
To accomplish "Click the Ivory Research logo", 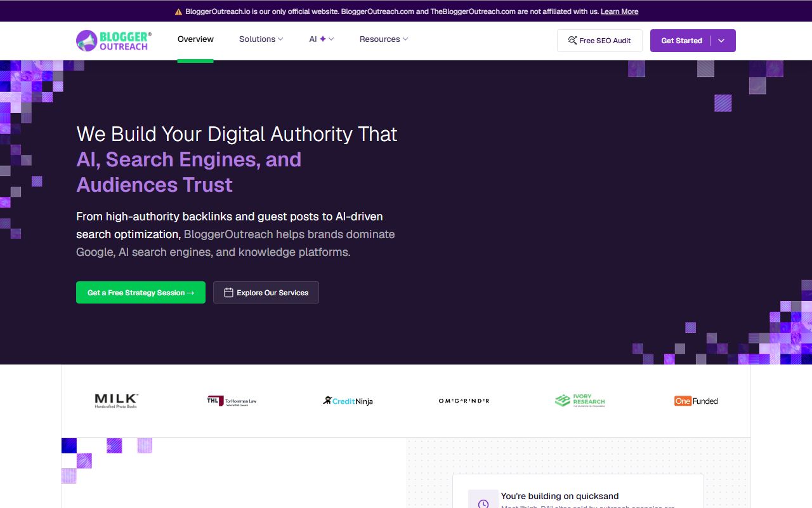I will 580,401.
